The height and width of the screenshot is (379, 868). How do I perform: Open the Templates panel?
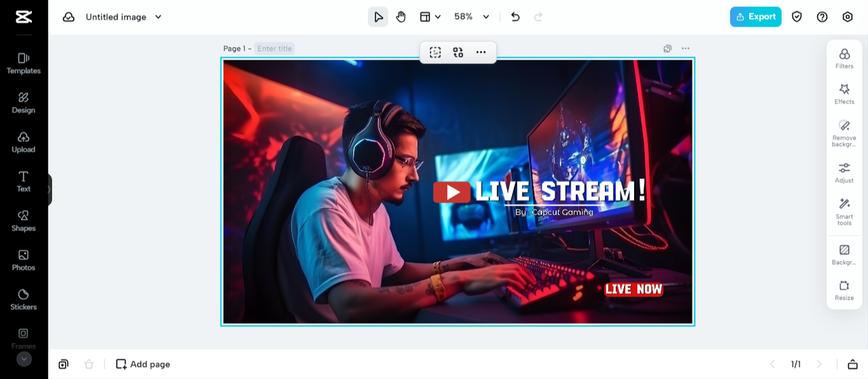(24, 63)
